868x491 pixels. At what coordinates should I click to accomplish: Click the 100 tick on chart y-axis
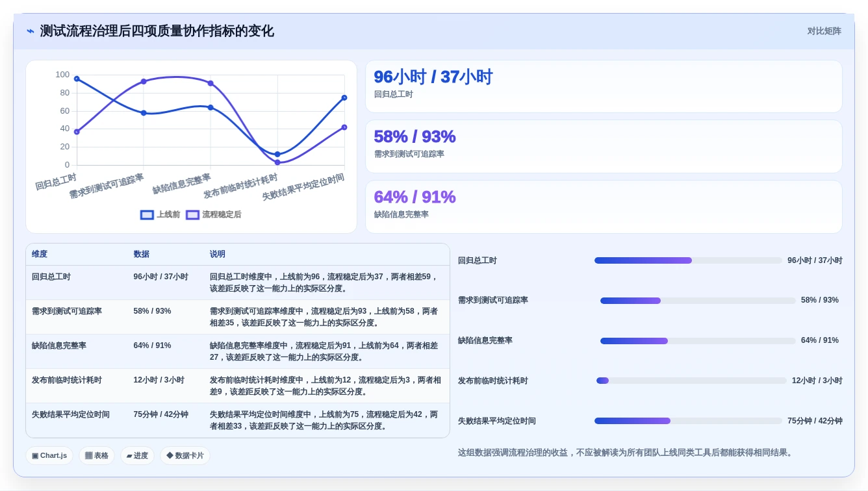pos(62,75)
